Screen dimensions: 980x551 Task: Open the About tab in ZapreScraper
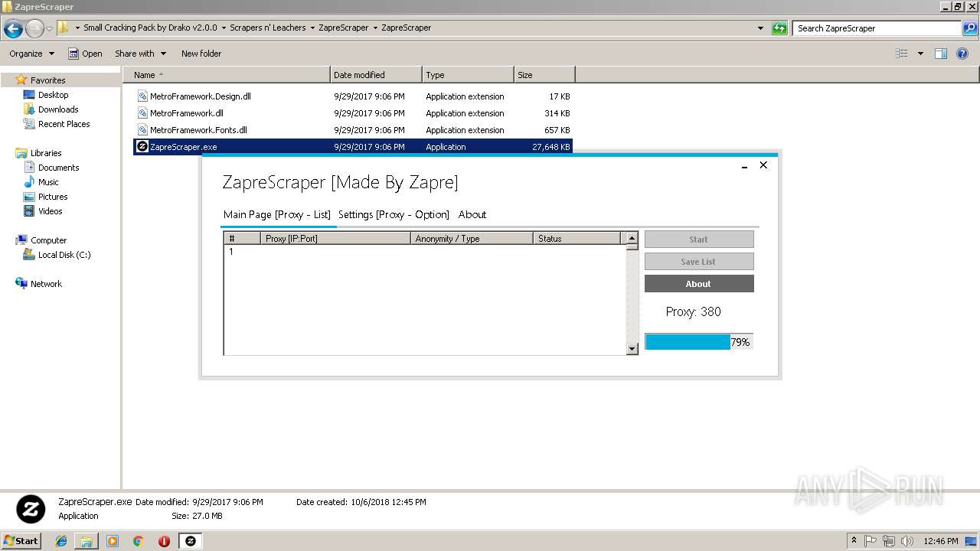(x=472, y=214)
